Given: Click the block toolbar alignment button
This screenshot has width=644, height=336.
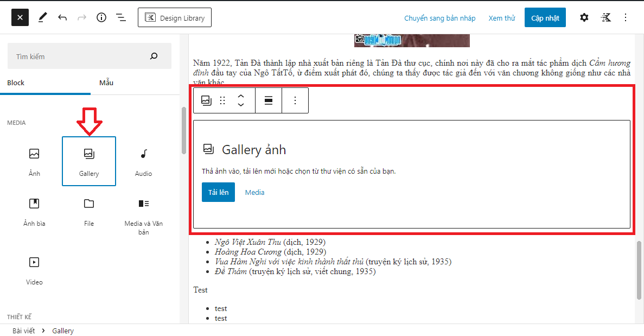Looking at the screenshot, I should tap(268, 100).
